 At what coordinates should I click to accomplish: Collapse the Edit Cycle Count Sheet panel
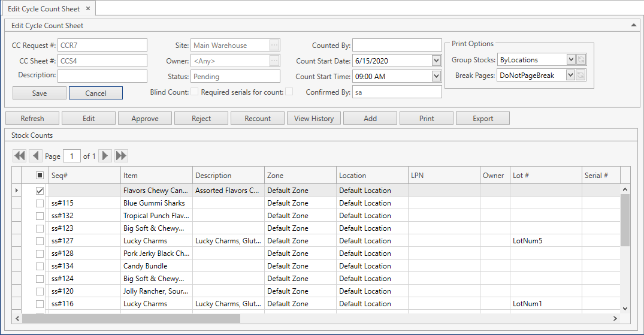634,25
